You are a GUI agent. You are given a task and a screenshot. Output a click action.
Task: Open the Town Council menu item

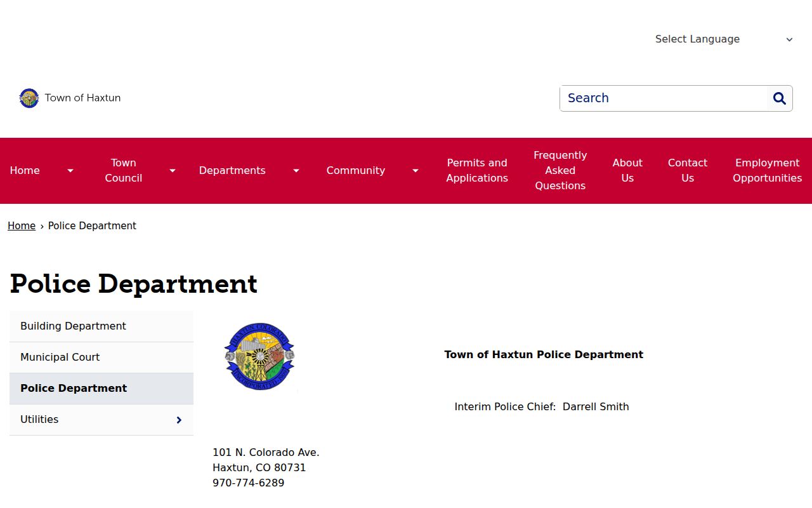[124, 171]
